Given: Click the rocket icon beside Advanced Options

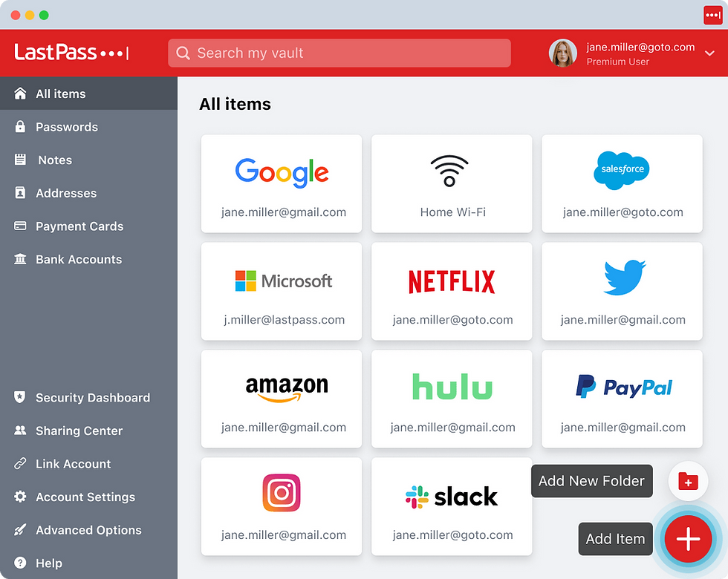Looking at the screenshot, I should (x=20, y=529).
